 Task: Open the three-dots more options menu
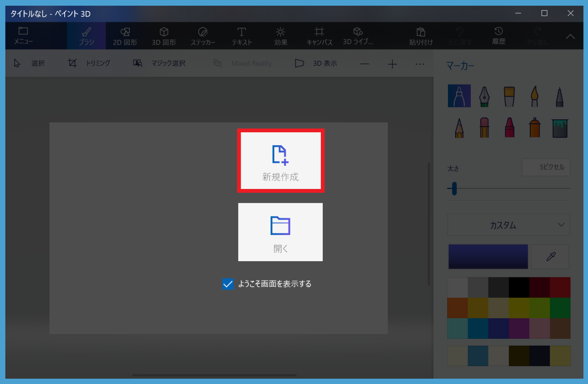pyautogui.click(x=420, y=64)
